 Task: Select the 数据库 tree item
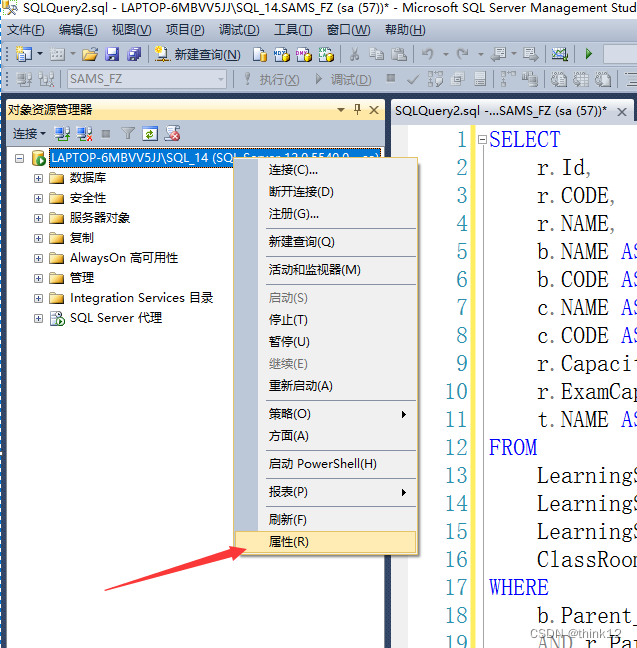88,178
